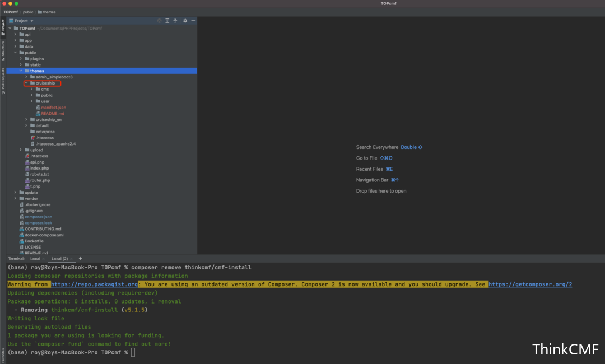Collapse the cruiseship folder
The image size is (605, 364).
26,83
